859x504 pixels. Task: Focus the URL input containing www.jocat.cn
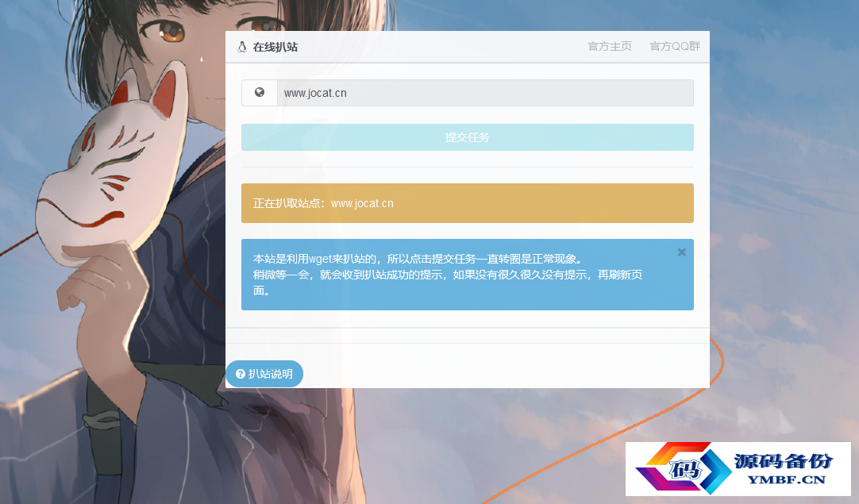click(x=485, y=93)
